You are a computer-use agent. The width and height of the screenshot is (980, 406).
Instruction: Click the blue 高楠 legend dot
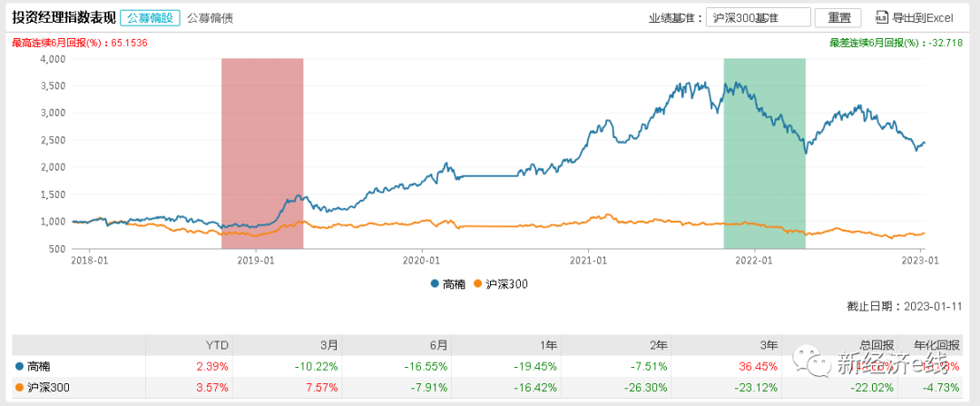coord(436,284)
